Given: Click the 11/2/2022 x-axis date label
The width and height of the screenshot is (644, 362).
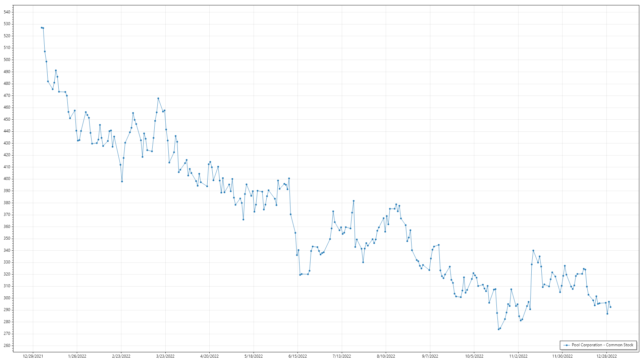Looking at the screenshot, I should tap(518, 356).
